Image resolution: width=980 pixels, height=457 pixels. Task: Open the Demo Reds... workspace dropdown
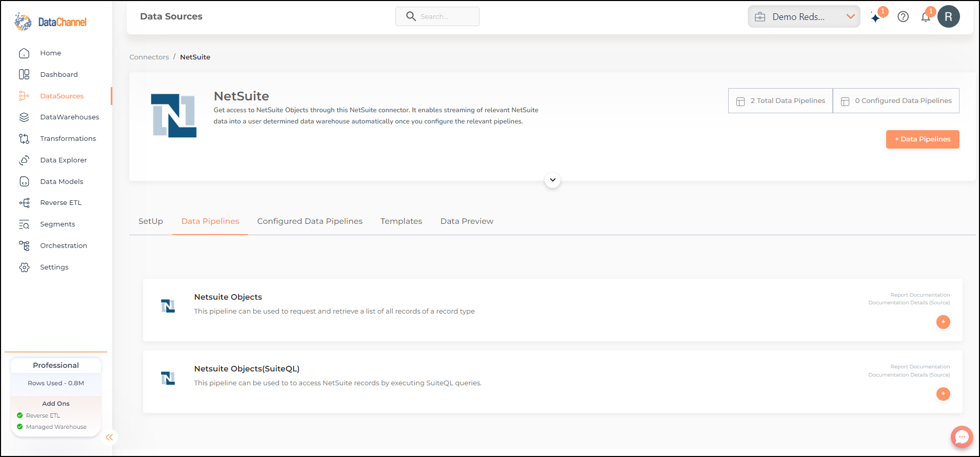[804, 16]
